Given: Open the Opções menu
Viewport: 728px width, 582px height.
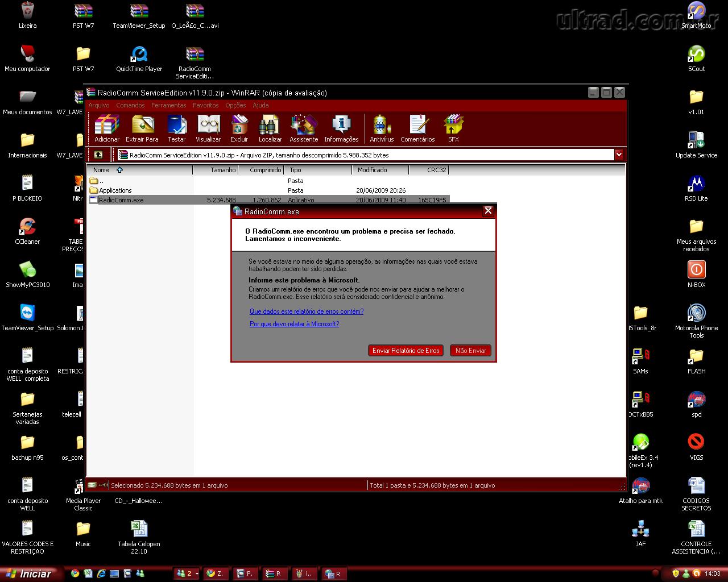Looking at the screenshot, I should point(235,105).
